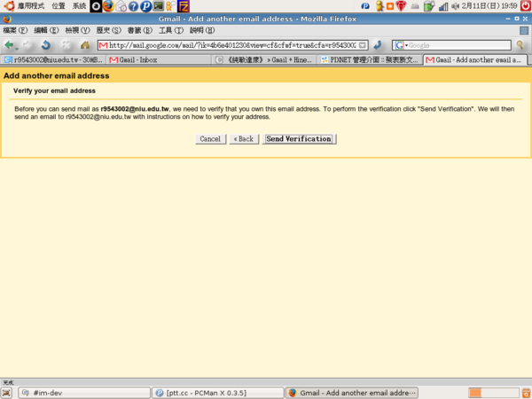Launch the instant messenger panel launcher
Image resolution: width=532 pixels, height=399 pixels.
coord(170,6)
